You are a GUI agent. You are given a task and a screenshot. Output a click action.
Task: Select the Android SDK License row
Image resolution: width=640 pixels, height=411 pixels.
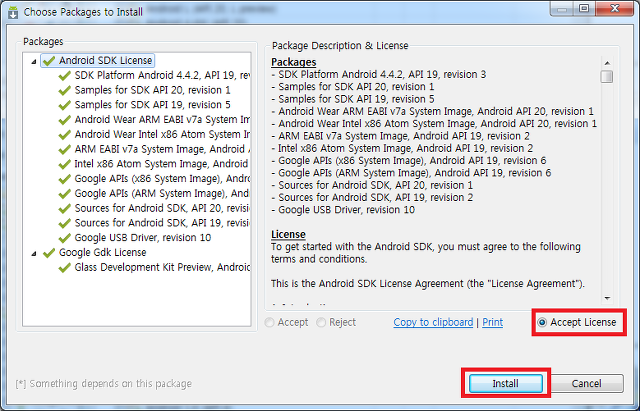click(x=98, y=60)
